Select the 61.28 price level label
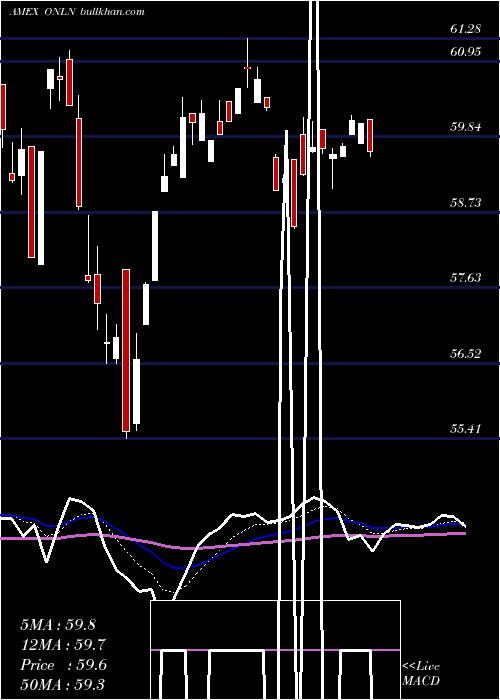 point(466,29)
